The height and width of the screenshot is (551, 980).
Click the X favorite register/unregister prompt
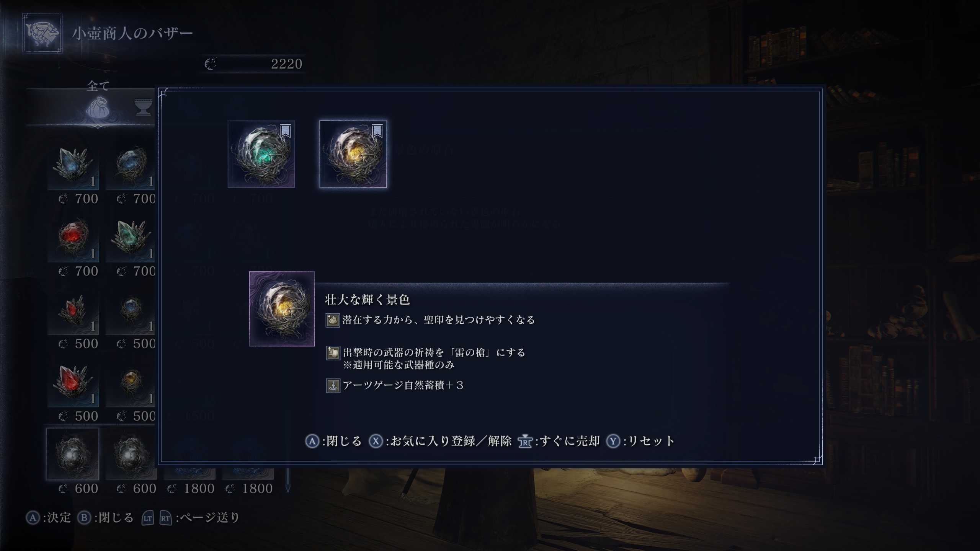[440, 441]
